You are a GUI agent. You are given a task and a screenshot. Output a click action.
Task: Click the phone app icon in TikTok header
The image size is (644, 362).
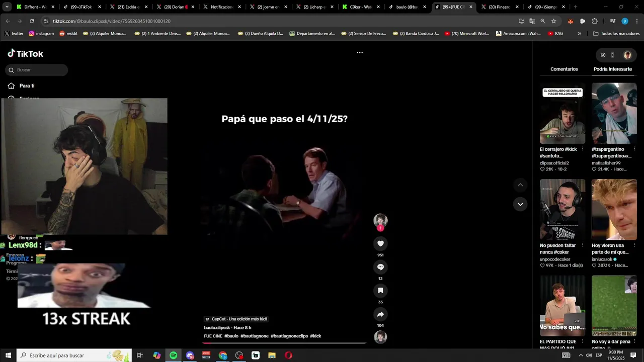tap(612, 55)
